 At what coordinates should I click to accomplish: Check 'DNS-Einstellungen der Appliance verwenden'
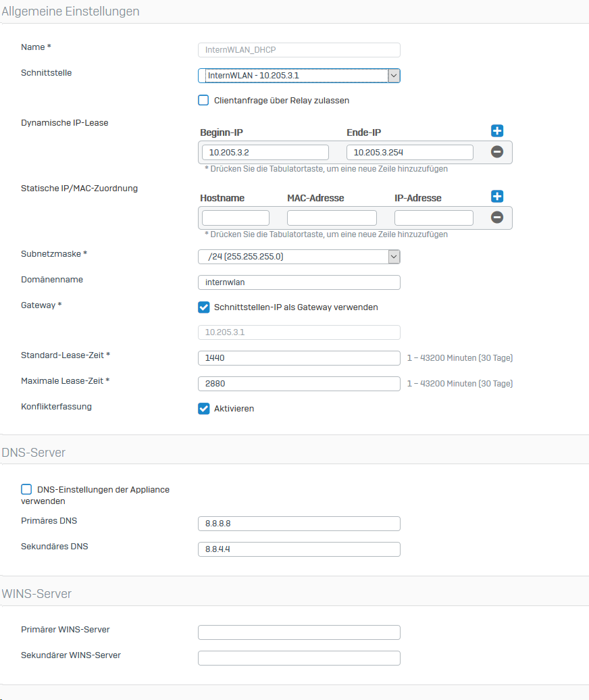[26, 489]
